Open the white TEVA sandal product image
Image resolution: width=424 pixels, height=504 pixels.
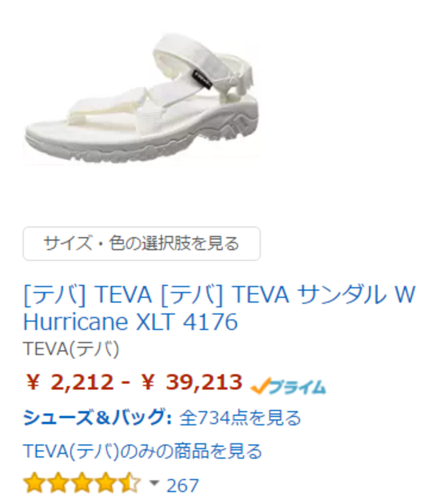coord(142,99)
